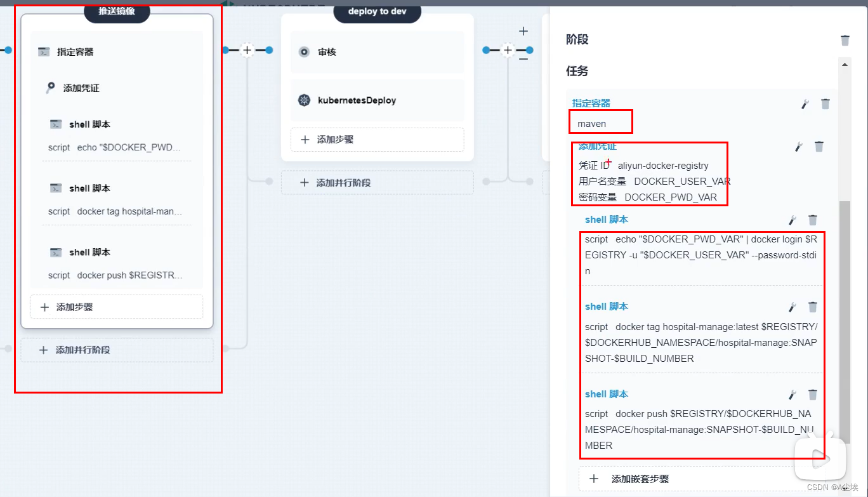Delete 指定容器 task with trash icon
868x497 pixels.
825,104
